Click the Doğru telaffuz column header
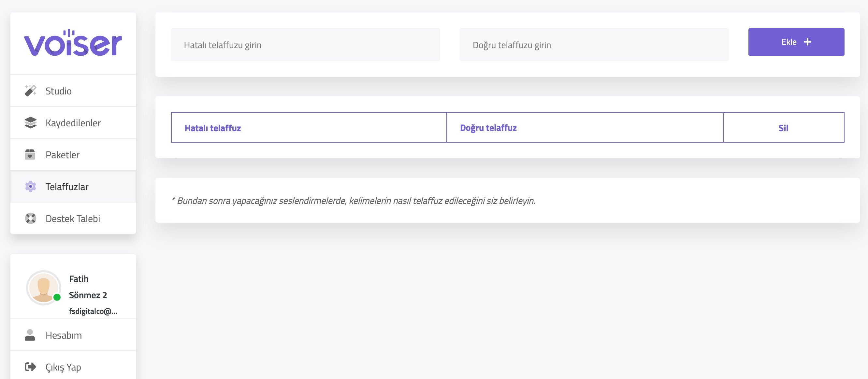This screenshot has height=379, width=868. coord(585,128)
